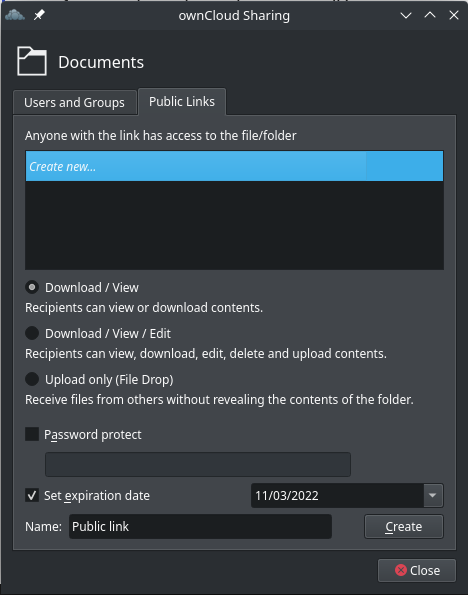Select the Create new... list entry
Viewport: 468px width, 595px height.
coord(234,166)
